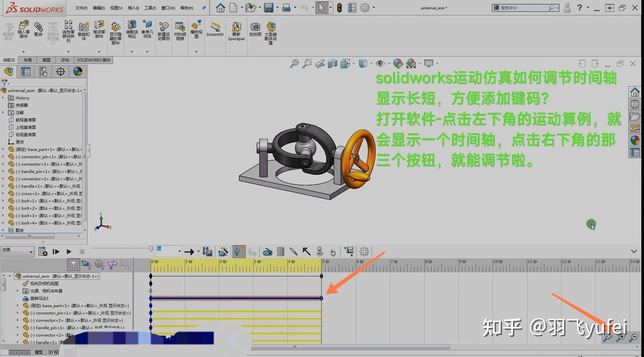Screen dimensions: 644x357
Task: Open the DimXpertManager tab icon
Action: pos(60,72)
